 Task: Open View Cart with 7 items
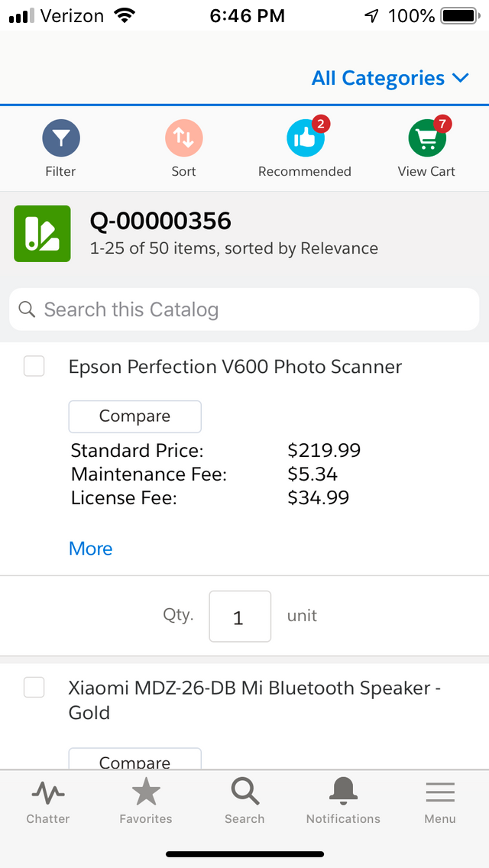(x=426, y=139)
